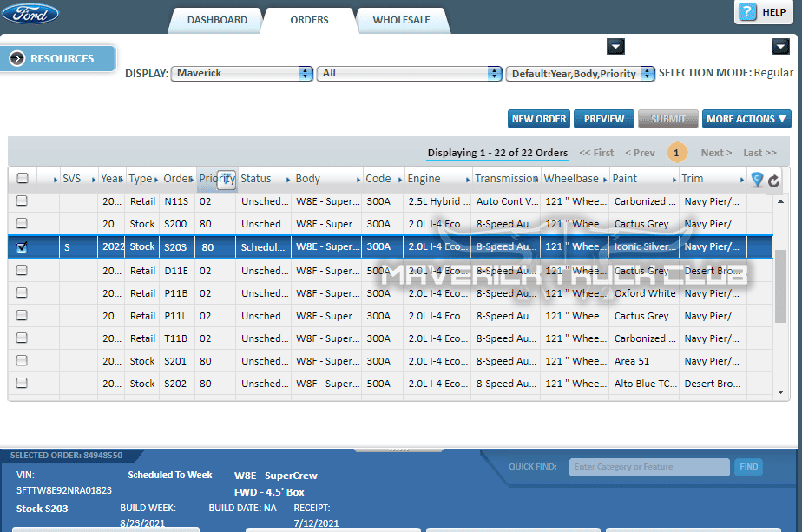Sort by Body column header
The height and width of the screenshot is (532, 802).
308,179
